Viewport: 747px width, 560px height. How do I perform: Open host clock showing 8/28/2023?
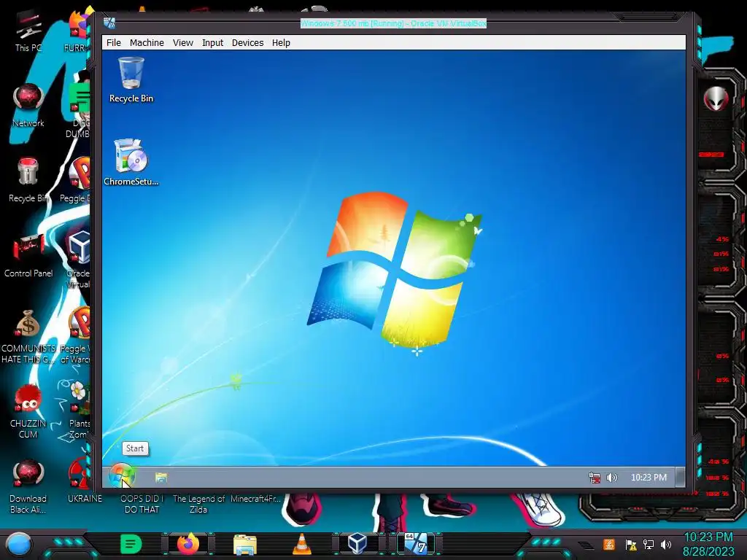[708, 544]
